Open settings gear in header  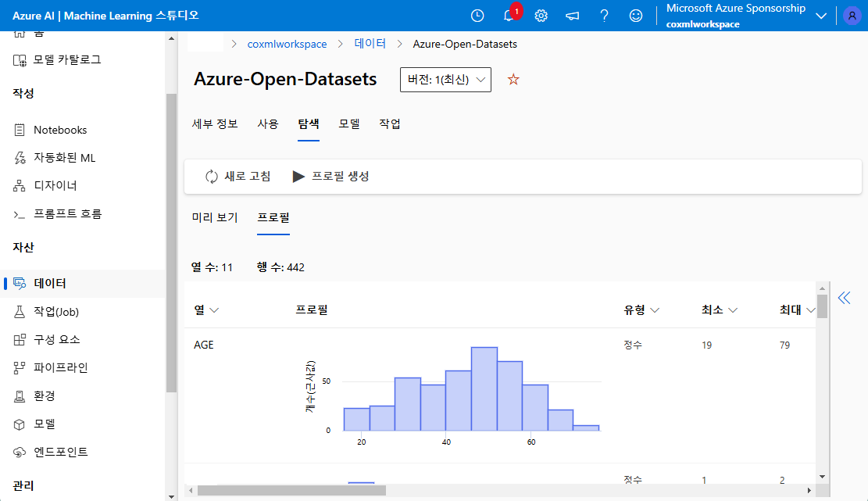tap(541, 16)
